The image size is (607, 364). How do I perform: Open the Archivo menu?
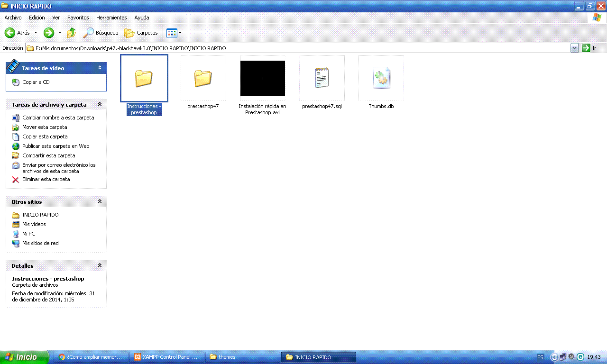tap(13, 18)
